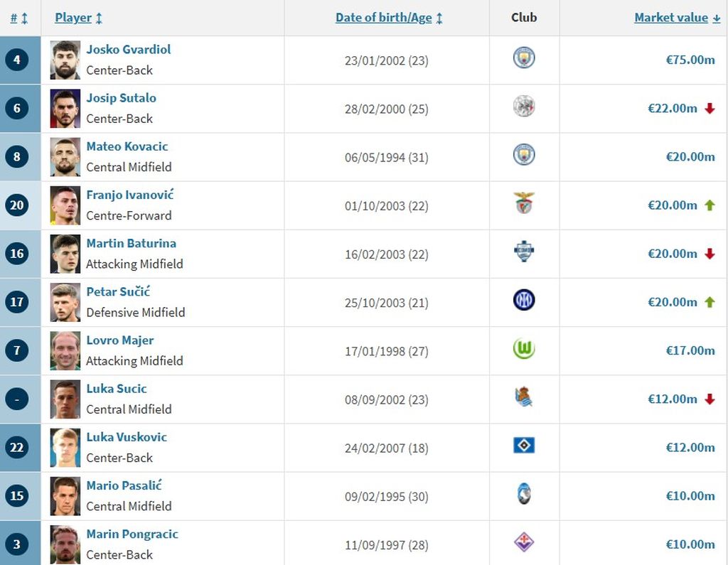This screenshot has width=728, height=565.
Task: Click shirt number 20 badge
Action: coord(17,205)
